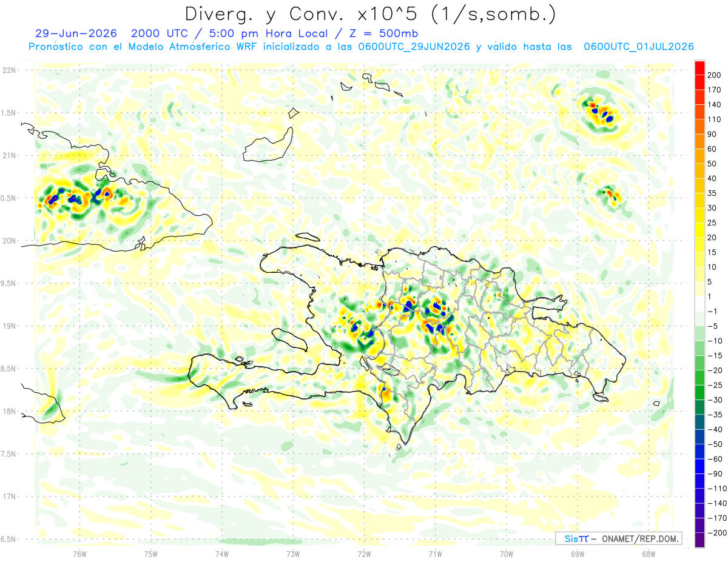
Task: Pick the red swatch above the 200 label
Action: click(699, 68)
